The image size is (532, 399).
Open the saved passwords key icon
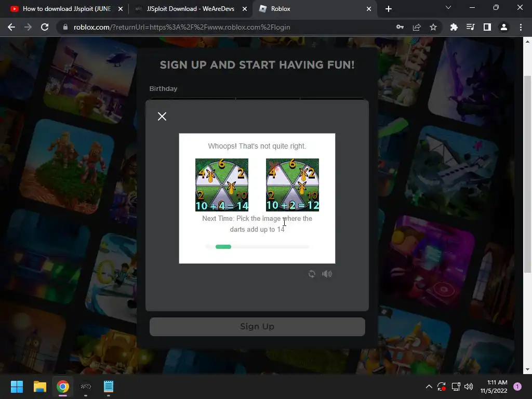400,27
